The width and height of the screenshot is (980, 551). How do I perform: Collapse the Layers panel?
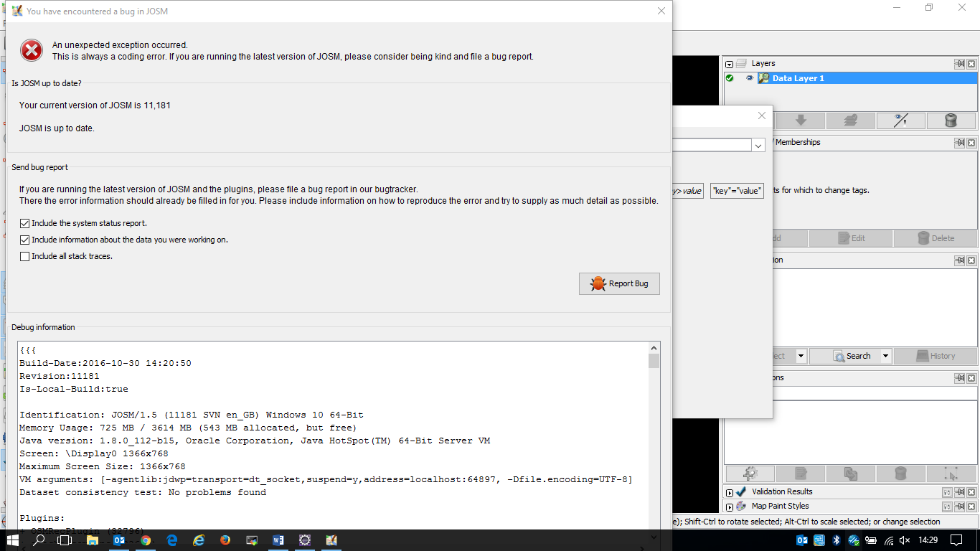point(730,64)
